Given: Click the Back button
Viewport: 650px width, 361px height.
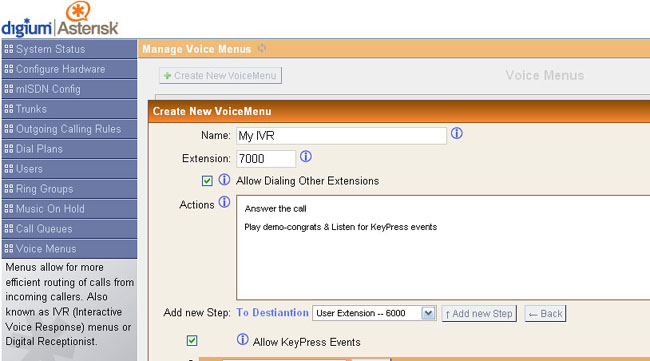Looking at the screenshot, I should (545, 313).
